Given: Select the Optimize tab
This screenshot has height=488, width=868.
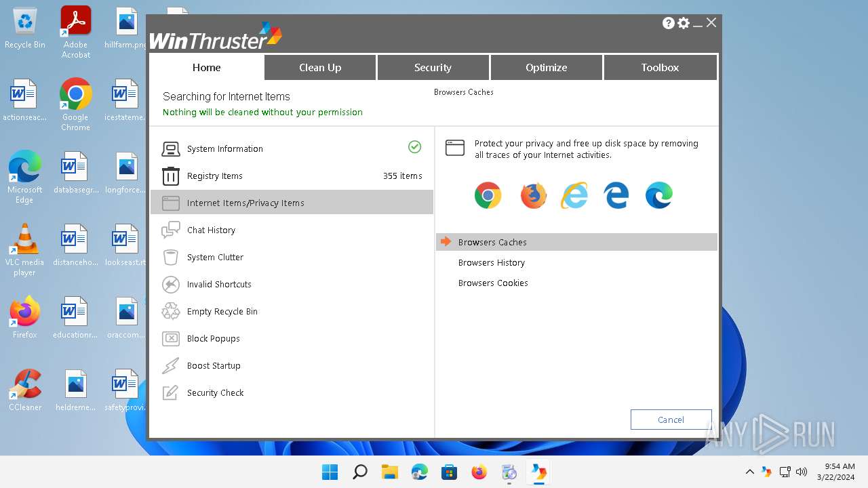Looking at the screenshot, I should [x=546, y=67].
